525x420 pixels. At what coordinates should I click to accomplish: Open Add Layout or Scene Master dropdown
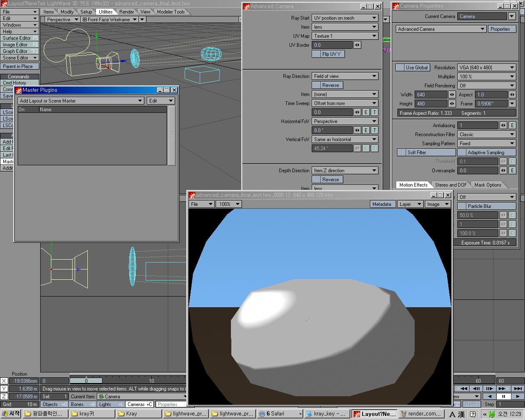81,101
